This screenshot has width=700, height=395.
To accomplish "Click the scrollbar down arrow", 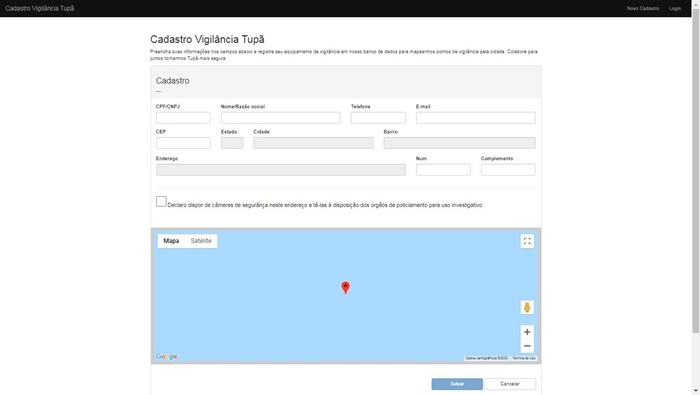I will click(x=696, y=391).
